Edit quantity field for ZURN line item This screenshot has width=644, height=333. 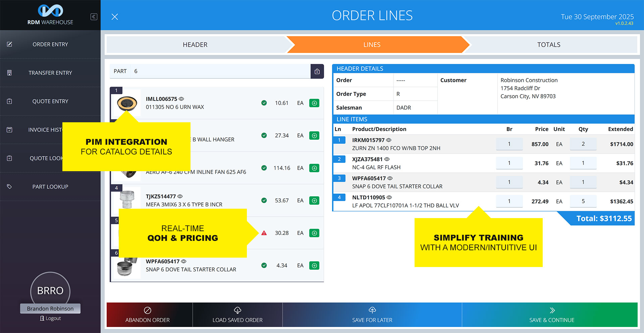583,144
